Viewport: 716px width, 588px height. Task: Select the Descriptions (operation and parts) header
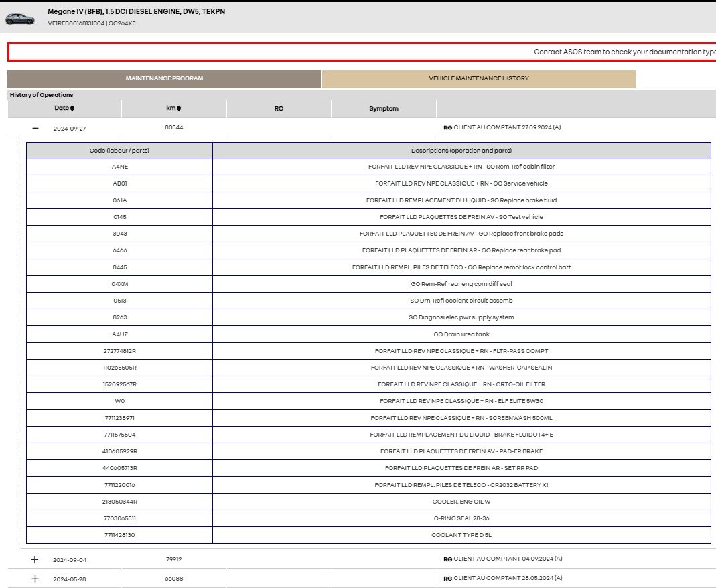tap(461, 151)
